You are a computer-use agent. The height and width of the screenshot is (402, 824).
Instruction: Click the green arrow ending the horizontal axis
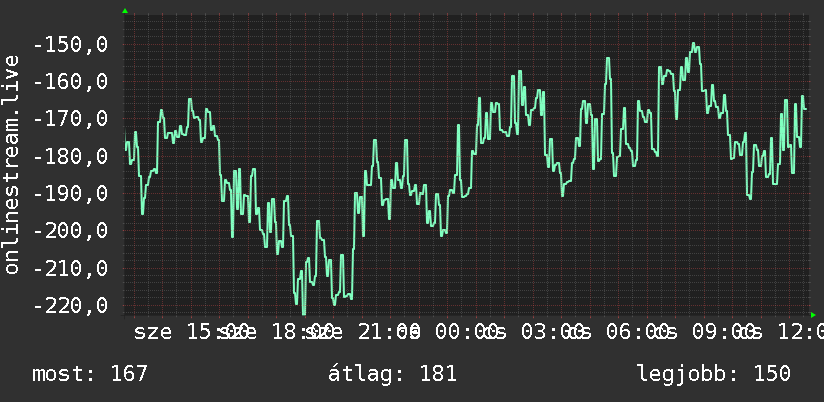tap(813, 315)
